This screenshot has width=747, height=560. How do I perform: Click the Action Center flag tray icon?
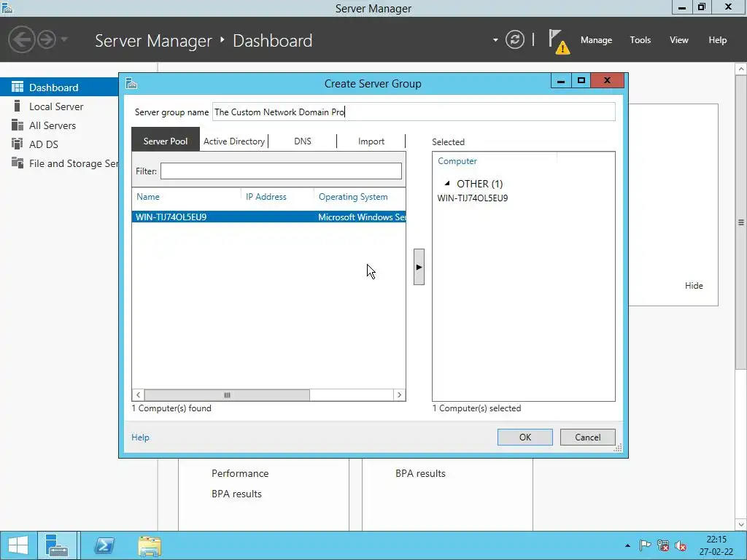pyautogui.click(x=645, y=545)
